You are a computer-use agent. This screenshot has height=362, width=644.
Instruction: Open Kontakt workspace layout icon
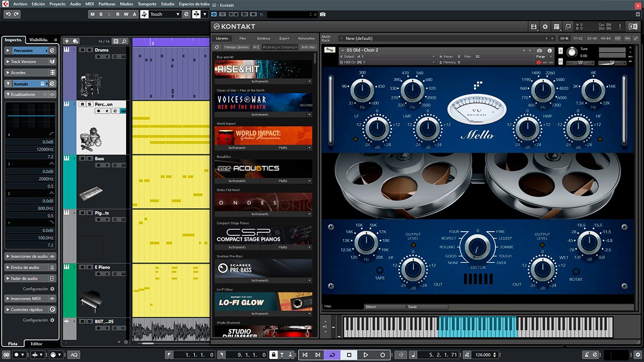pyautogui.click(x=557, y=26)
